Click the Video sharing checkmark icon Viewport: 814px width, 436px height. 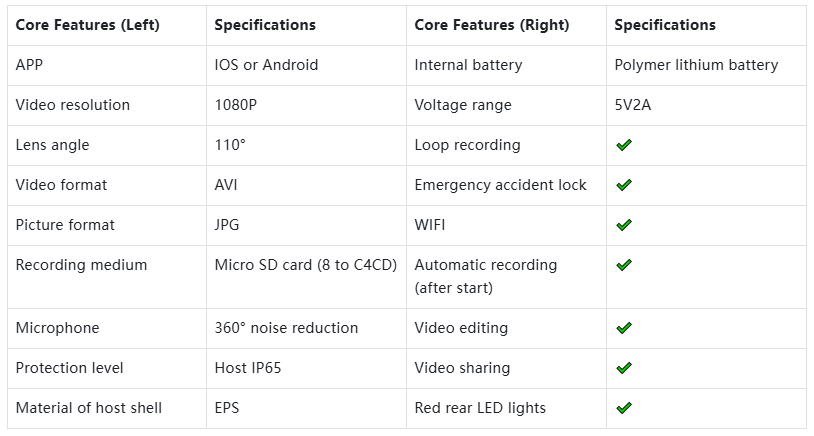[624, 368]
